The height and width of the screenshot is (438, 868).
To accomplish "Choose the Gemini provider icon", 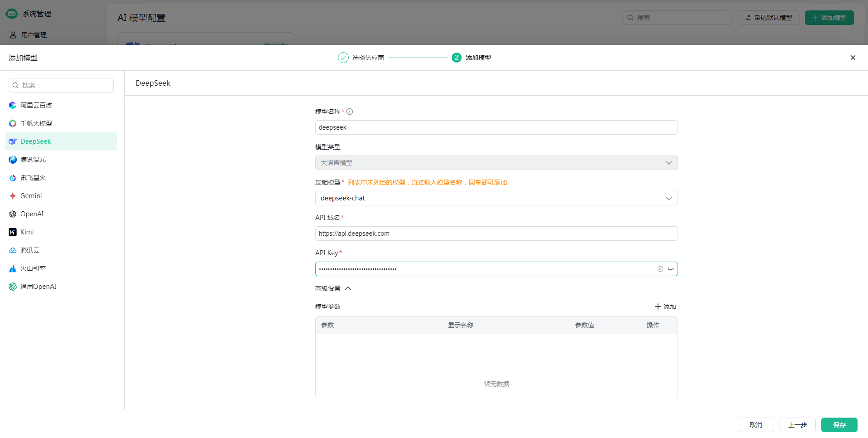I will coord(13,196).
